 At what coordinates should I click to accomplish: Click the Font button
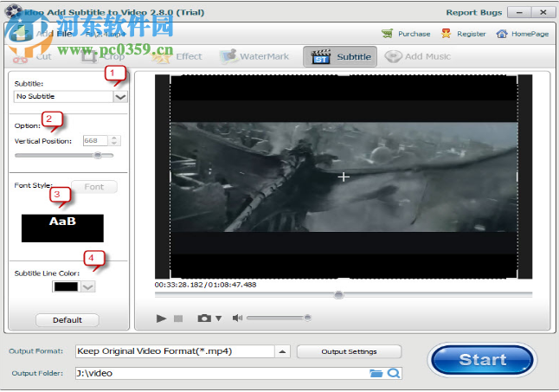coord(94,187)
